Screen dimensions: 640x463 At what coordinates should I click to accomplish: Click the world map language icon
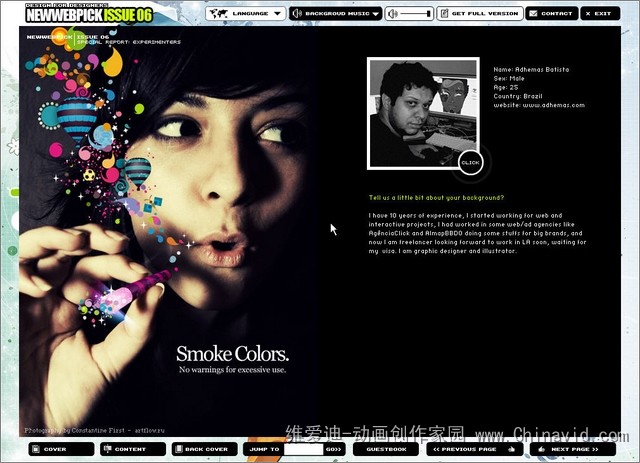point(218,13)
